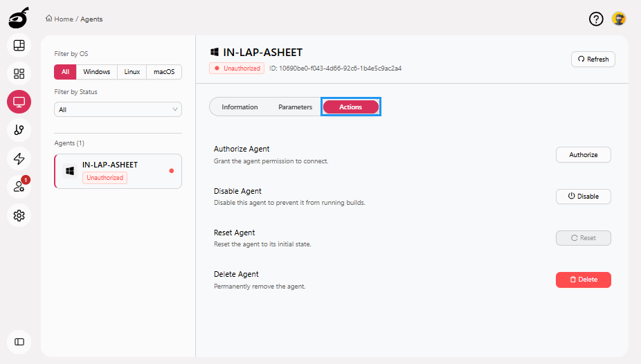
Task: Click the home icon in breadcrumb
Action: pyautogui.click(x=49, y=19)
